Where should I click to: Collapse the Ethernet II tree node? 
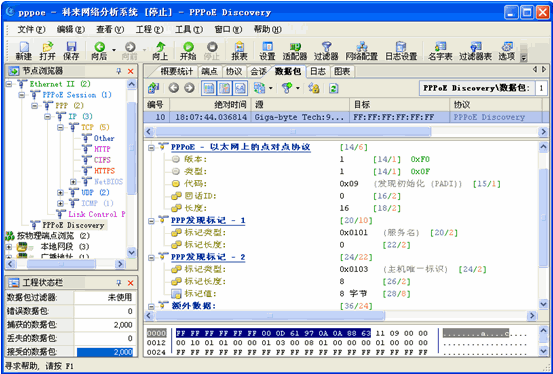[9, 84]
